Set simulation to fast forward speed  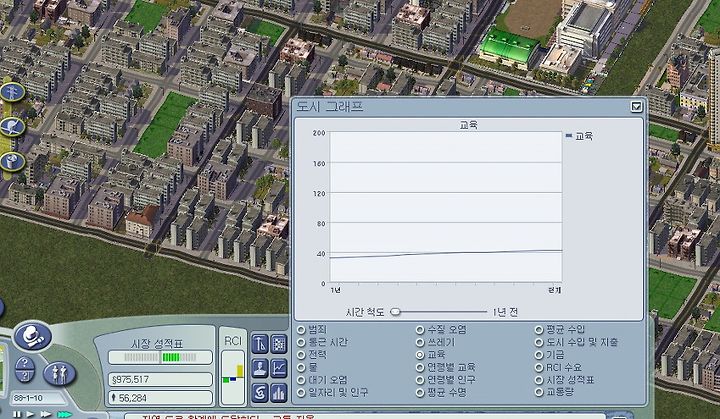click(46, 414)
